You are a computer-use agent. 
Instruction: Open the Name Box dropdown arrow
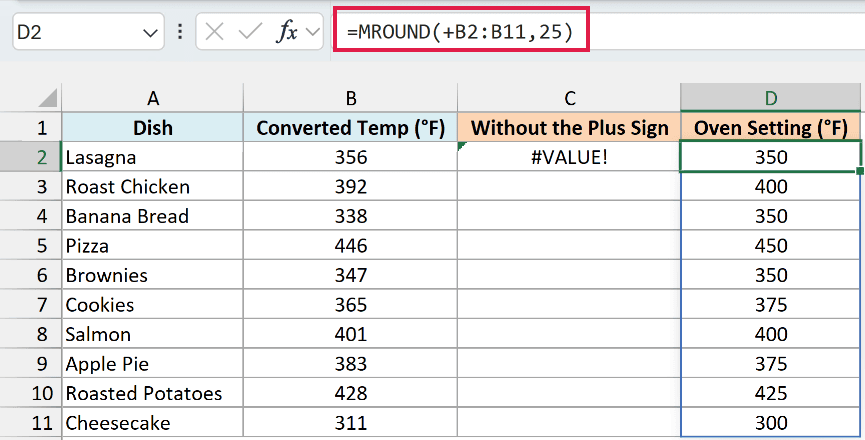click(150, 33)
